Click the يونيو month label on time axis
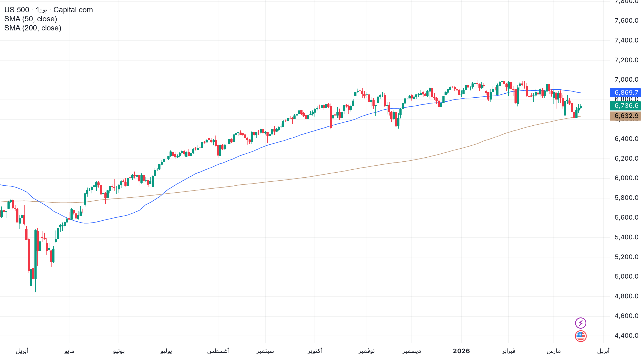Image resolution: width=644 pixels, height=358 pixels. pos(119,351)
